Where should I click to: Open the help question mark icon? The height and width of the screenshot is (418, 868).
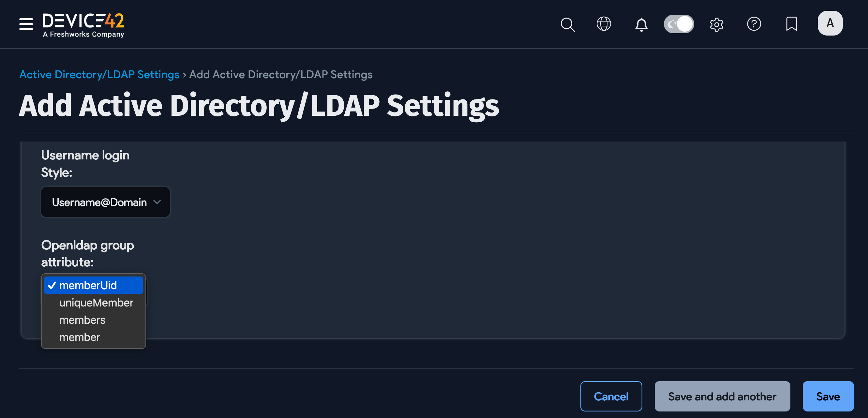click(755, 24)
